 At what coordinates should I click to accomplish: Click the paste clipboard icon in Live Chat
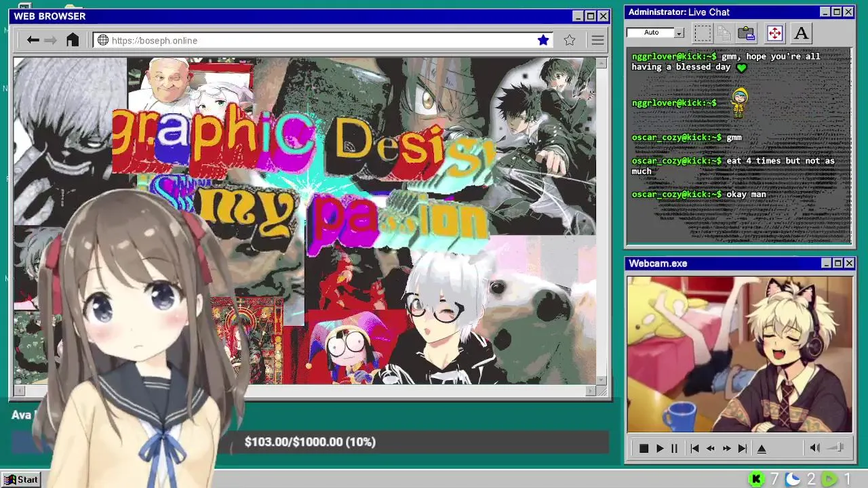coord(747,33)
